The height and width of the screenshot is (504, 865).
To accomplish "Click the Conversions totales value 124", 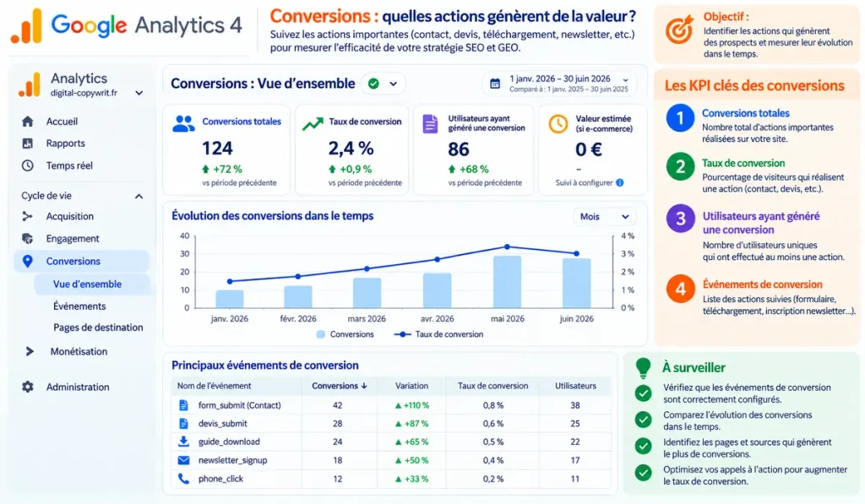I will click(217, 149).
